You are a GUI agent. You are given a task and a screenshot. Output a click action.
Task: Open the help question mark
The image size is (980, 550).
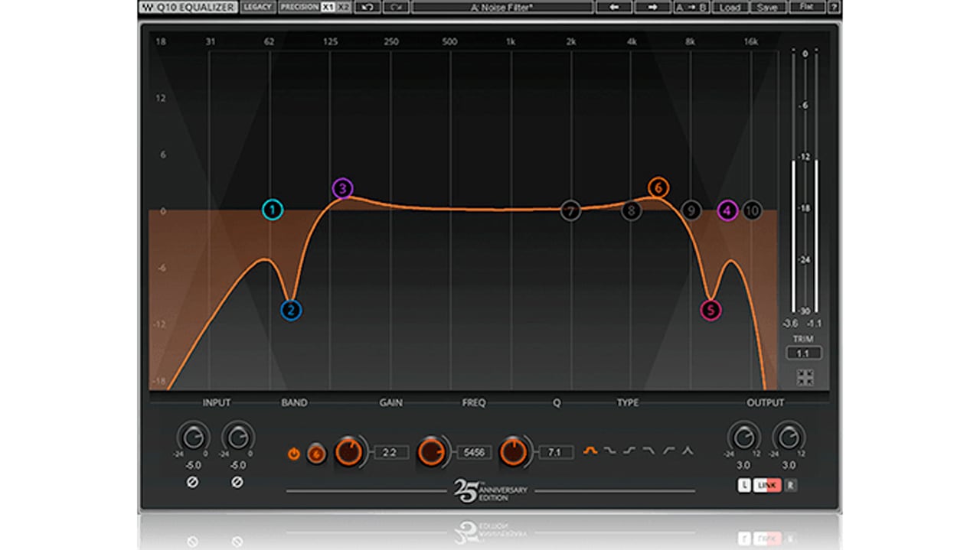point(834,7)
